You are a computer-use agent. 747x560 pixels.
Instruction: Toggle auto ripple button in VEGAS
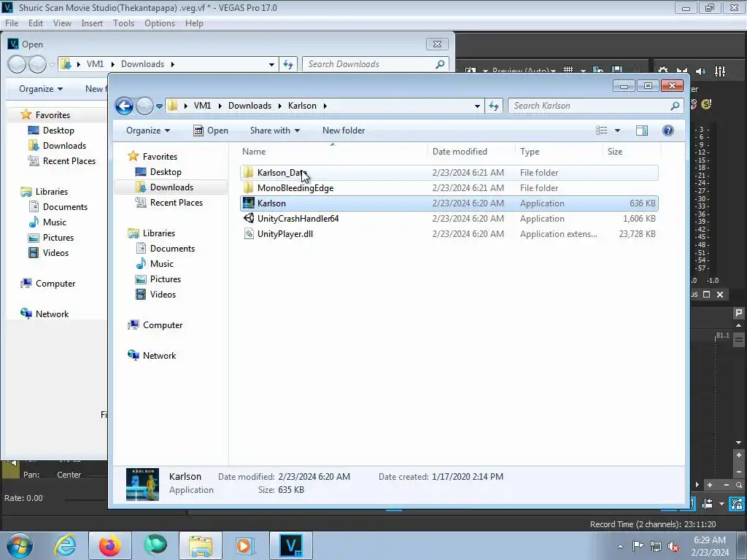point(708,503)
